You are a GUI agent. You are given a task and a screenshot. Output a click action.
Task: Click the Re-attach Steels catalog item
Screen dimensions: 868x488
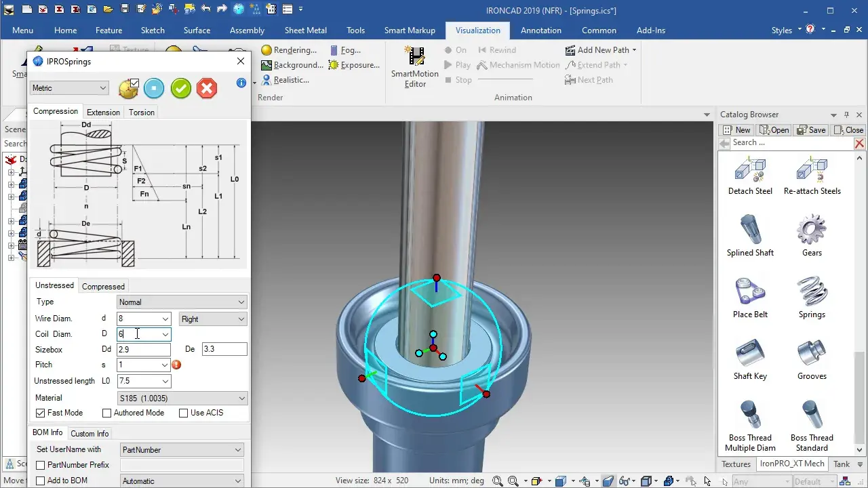812,176
